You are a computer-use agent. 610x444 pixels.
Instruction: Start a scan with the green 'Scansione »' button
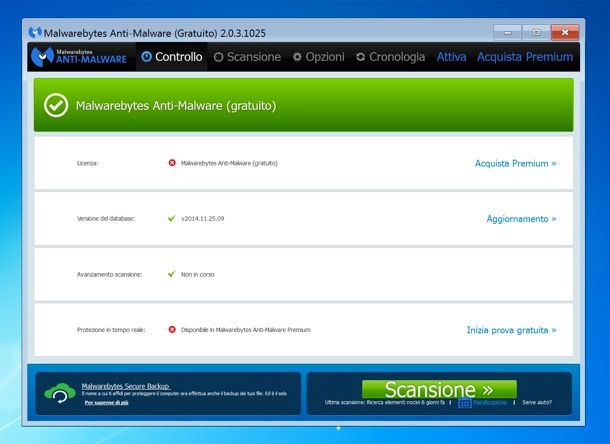click(x=439, y=389)
